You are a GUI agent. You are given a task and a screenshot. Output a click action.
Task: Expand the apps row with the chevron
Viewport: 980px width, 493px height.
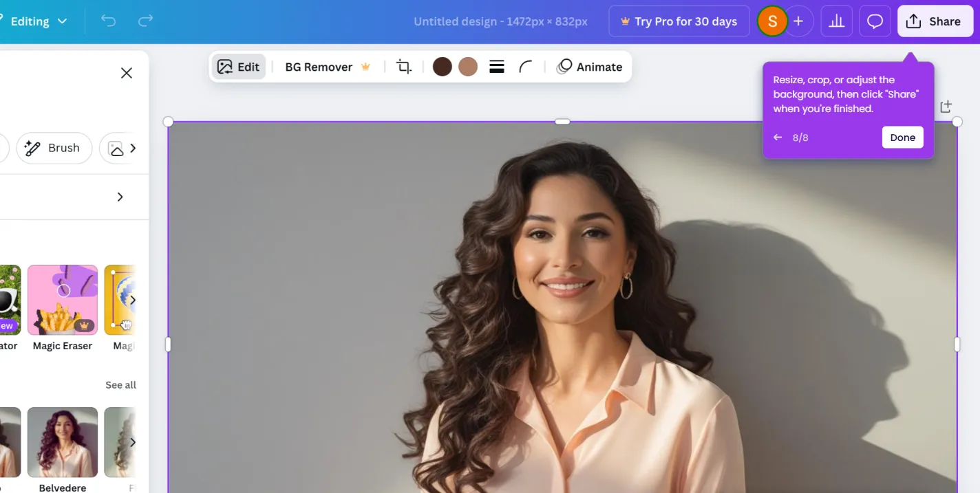point(132,299)
